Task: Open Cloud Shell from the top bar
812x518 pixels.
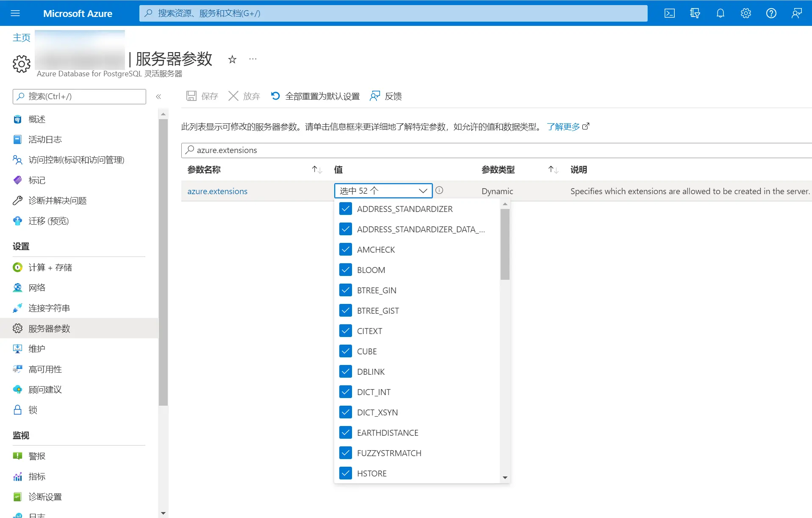Action: pyautogui.click(x=670, y=13)
